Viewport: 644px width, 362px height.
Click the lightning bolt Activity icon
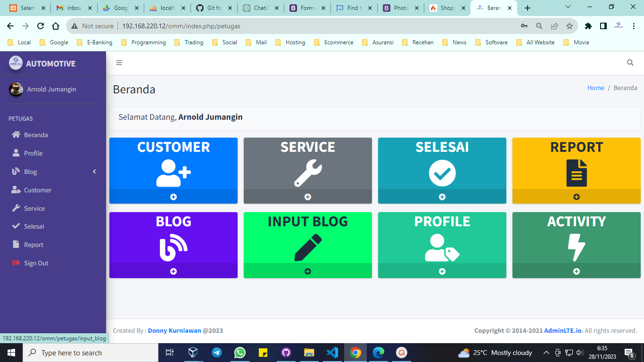577,247
